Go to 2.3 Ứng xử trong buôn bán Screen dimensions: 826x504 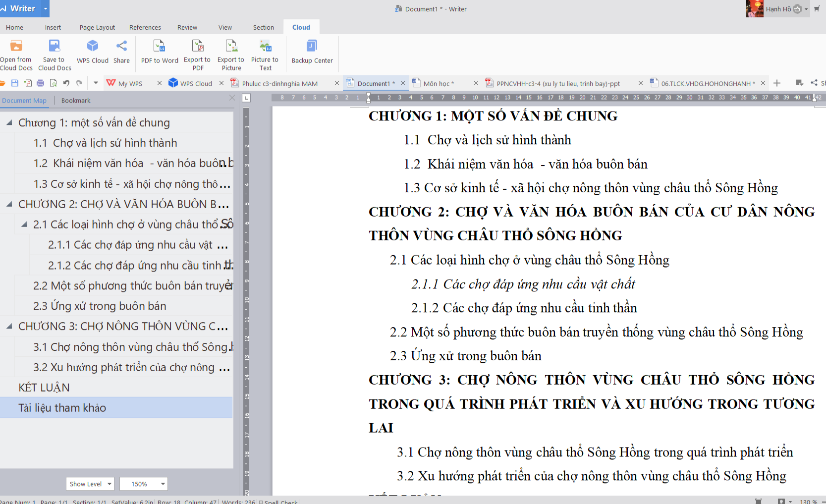coord(100,306)
